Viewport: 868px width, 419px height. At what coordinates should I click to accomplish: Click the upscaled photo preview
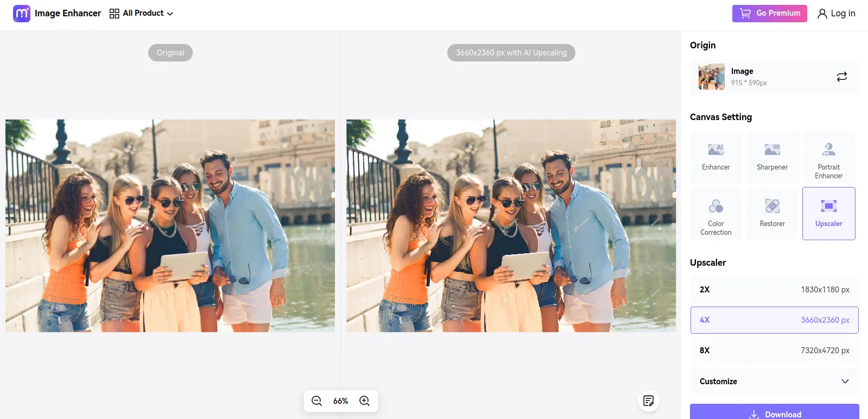(511, 226)
